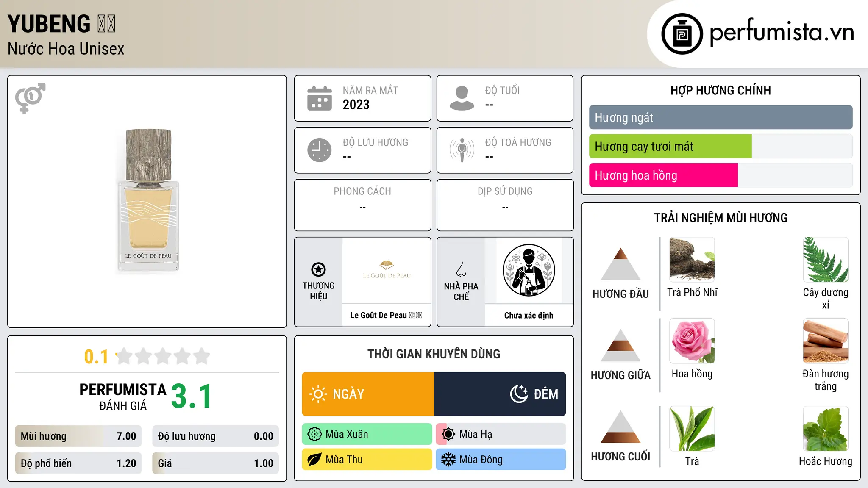The height and width of the screenshot is (488, 868).
Task: Choose the Mùa Xuân season bar
Action: (367, 434)
